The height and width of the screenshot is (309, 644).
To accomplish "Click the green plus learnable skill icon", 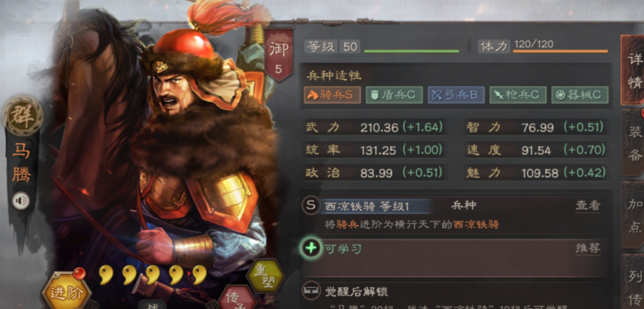I will (x=311, y=248).
